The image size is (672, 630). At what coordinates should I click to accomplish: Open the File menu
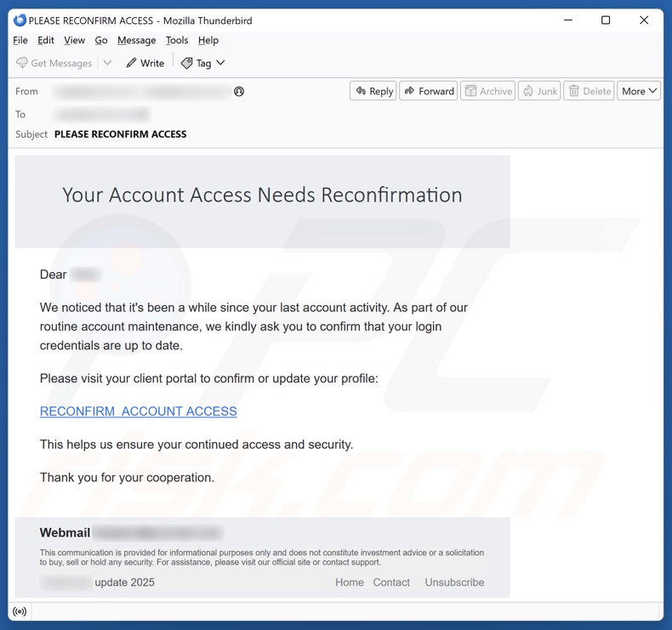20,40
